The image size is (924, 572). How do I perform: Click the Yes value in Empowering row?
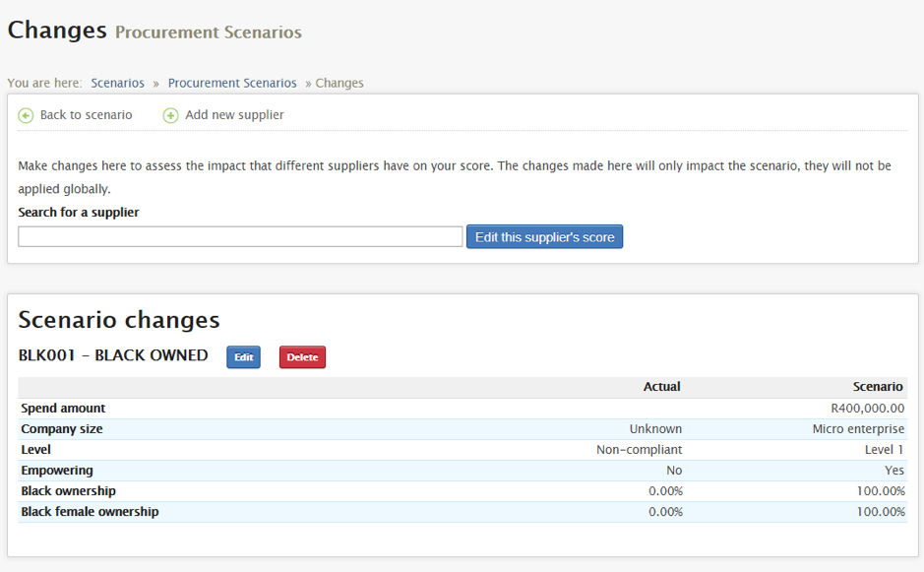[x=893, y=471]
